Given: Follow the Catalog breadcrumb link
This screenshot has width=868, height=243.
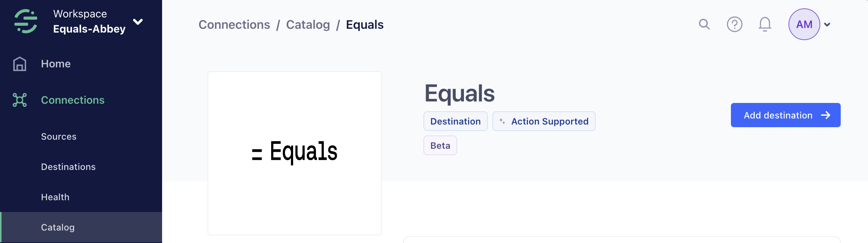Looking at the screenshot, I should (308, 25).
